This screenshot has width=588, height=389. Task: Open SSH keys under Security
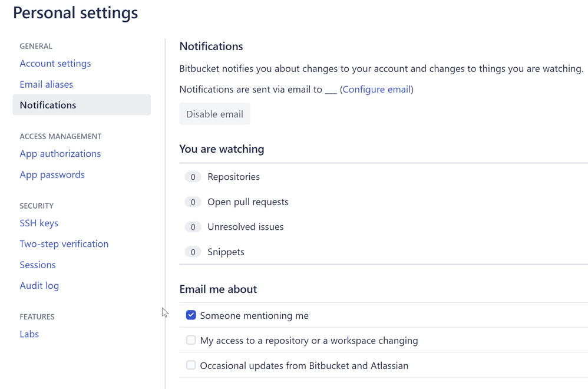click(39, 223)
